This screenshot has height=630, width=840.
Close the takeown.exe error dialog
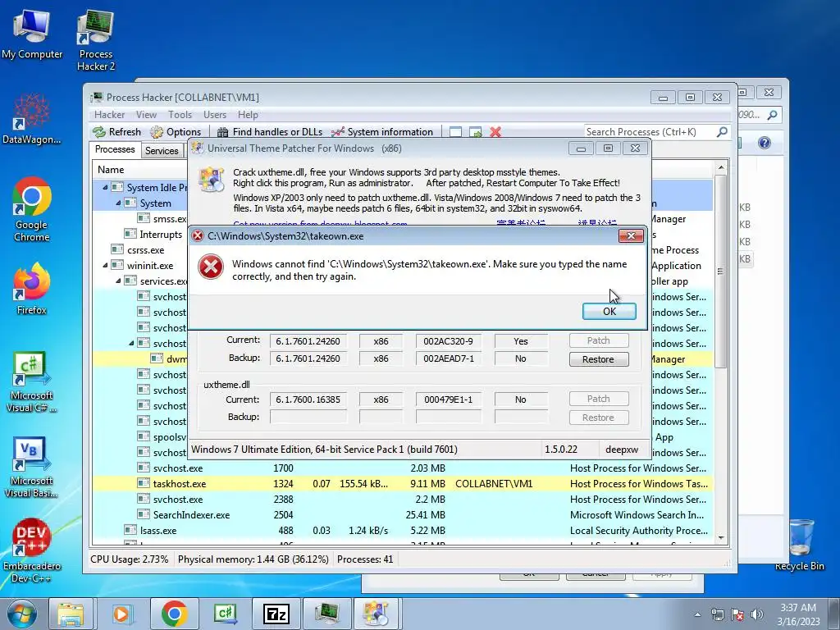tap(631, 235)
